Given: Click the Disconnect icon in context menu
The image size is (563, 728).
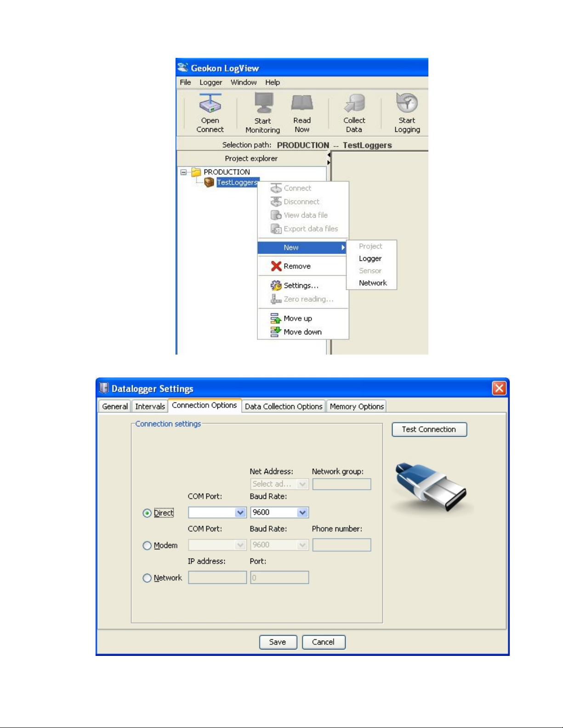Looking at the screenshot, I should click(x=276, y=202).
